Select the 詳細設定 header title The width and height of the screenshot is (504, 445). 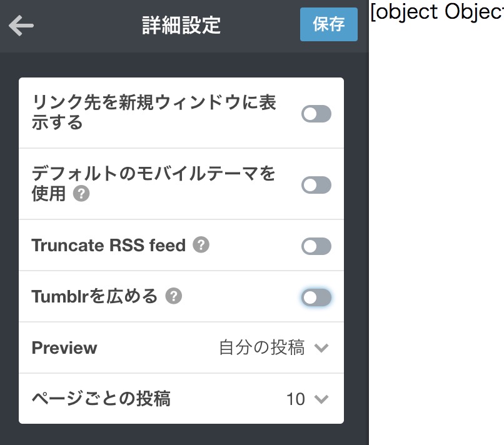pos(181,25)
